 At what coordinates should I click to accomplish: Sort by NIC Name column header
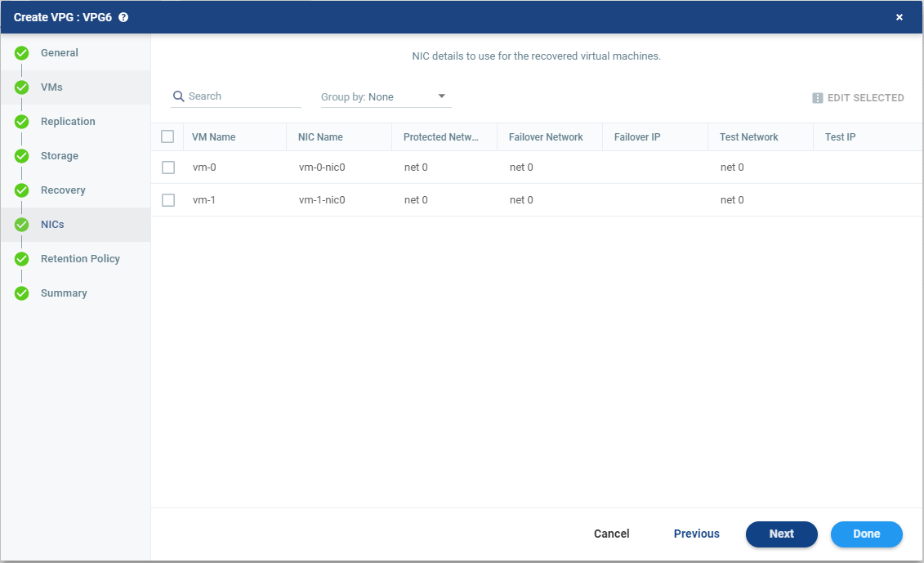point(339,136)
